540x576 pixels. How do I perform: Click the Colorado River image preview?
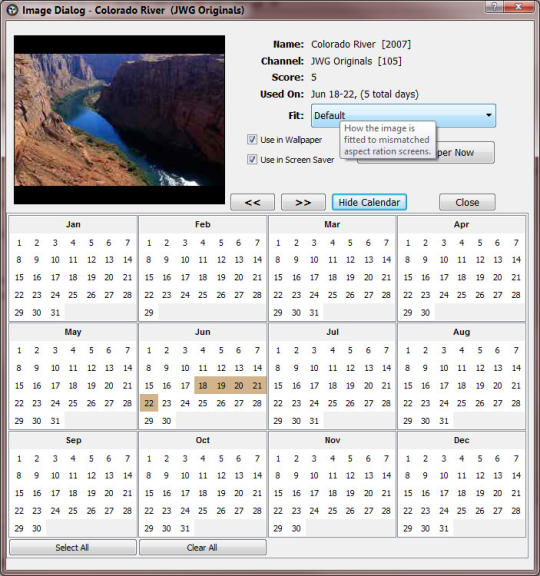click(x=119, y=120)
